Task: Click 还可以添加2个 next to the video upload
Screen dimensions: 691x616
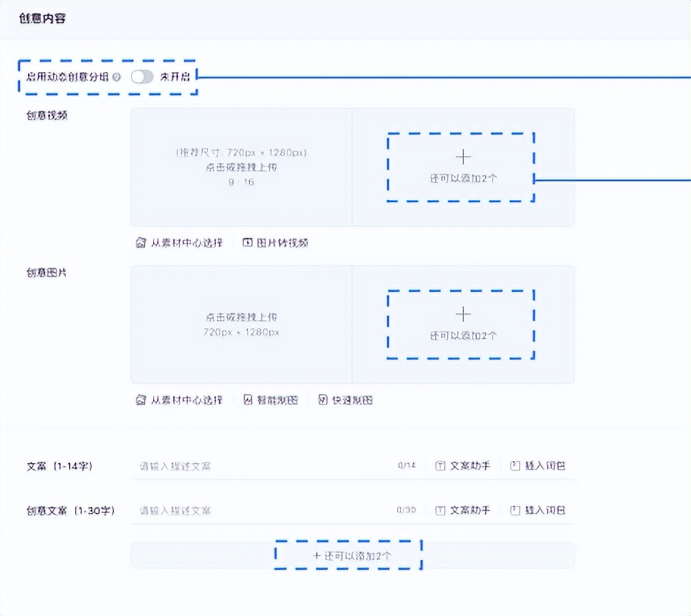Action: [x=462, y=167]
